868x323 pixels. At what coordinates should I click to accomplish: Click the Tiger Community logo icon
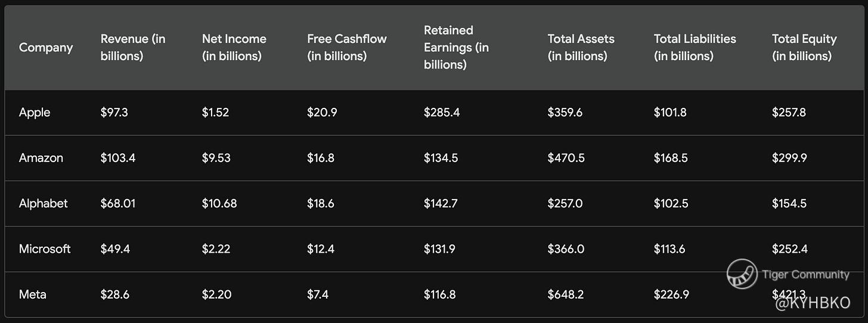[x=742, y=274]
